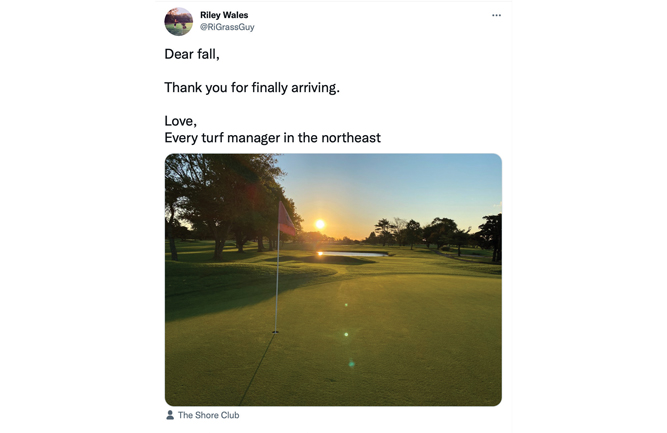Open the Riley Wales display name link
The width and height of the screenshot is (667, 433).
tap(224, 15)
